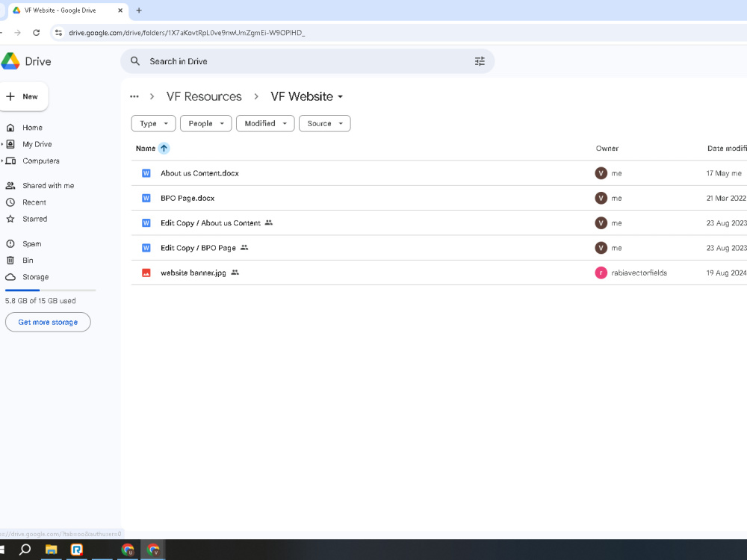Show hidden breadcrumb folders via ellipsis
This screenshot has width=747, height=560.
click(x=134, y=96)
